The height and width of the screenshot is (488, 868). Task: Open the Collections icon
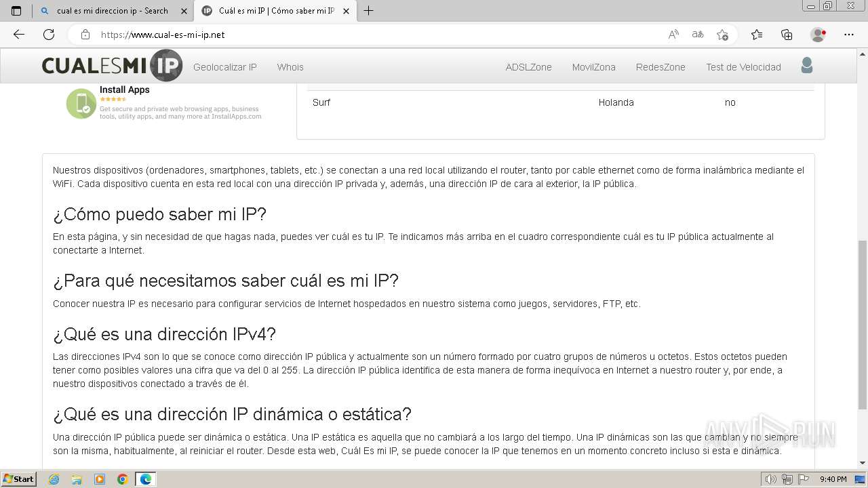coord(787,35)
